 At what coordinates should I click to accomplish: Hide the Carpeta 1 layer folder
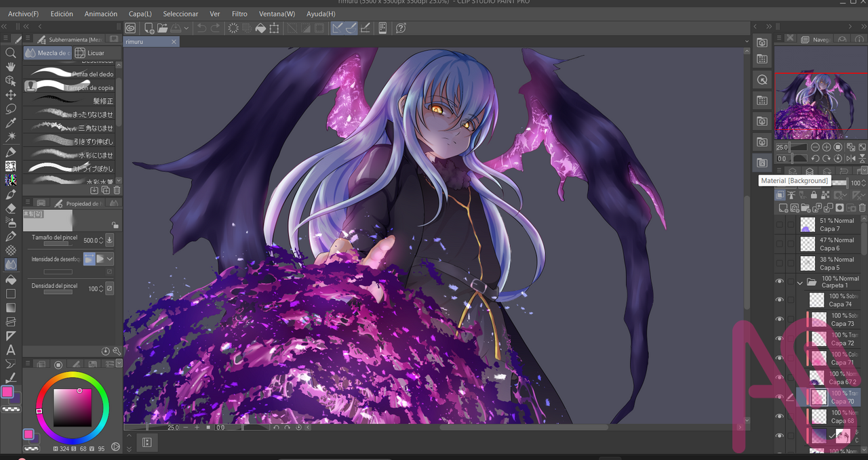pyautogui.click(x=779, y=281)
